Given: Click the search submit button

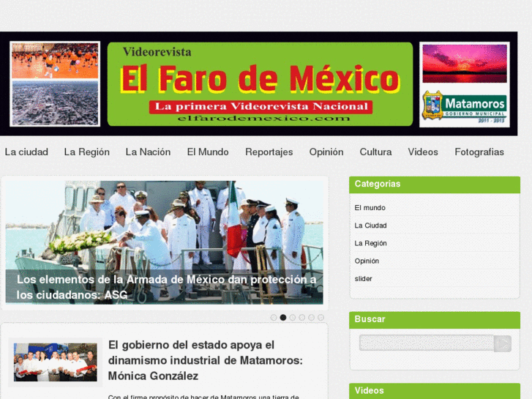Looking at the screenshot, I should coord(503,343).
